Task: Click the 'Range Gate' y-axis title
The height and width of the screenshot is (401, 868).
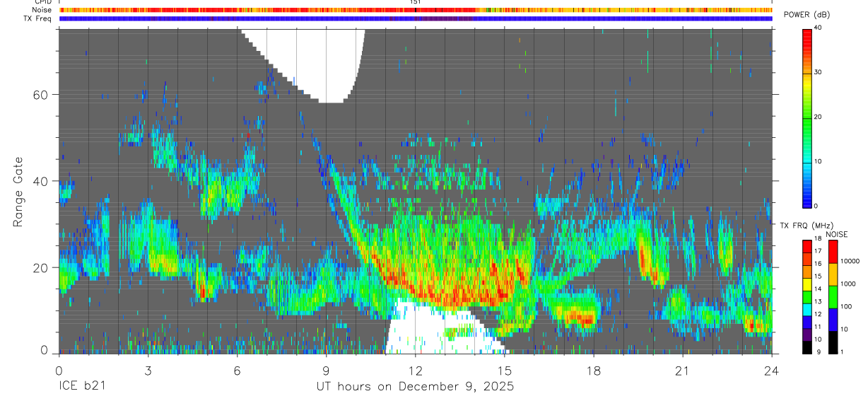Action: 17,192
